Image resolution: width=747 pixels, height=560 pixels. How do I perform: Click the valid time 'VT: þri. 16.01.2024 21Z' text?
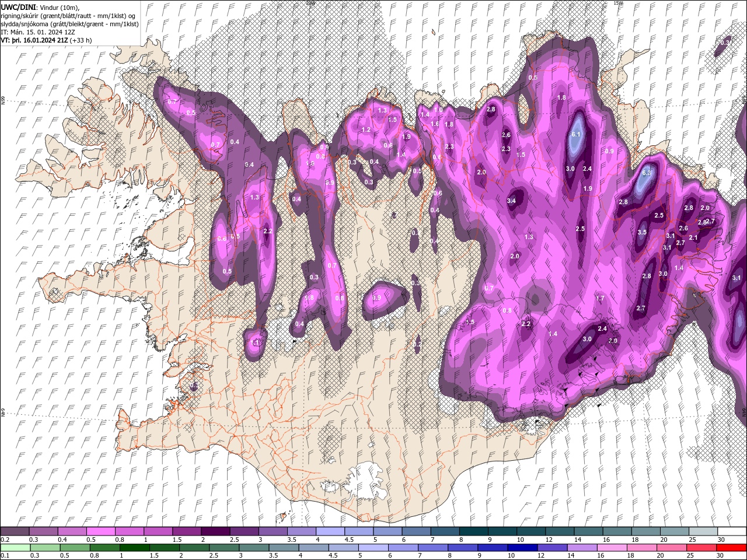[x=34, y=40]
